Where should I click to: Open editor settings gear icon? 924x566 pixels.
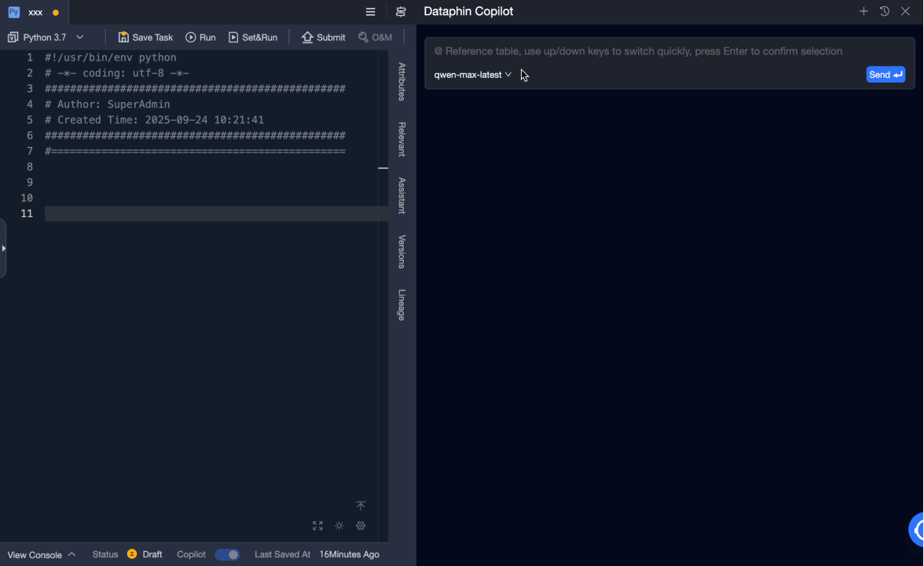point(361,525)
